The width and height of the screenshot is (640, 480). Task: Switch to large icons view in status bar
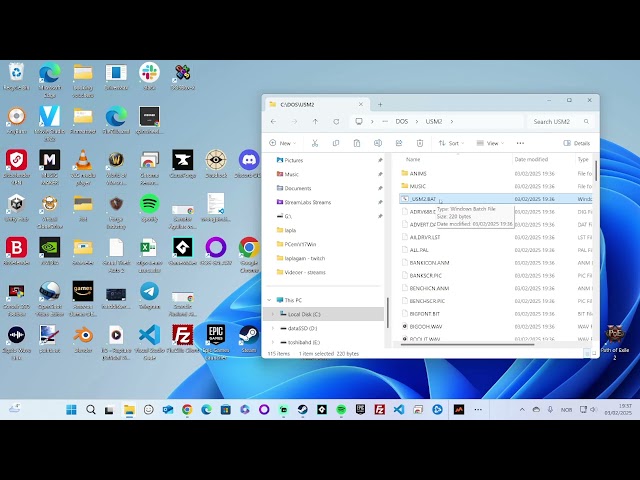click(x=594, y=353)
